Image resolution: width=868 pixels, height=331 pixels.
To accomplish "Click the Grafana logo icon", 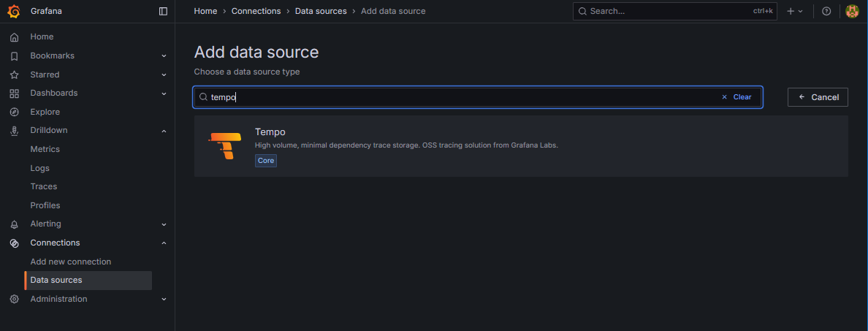I will point(14,11).
